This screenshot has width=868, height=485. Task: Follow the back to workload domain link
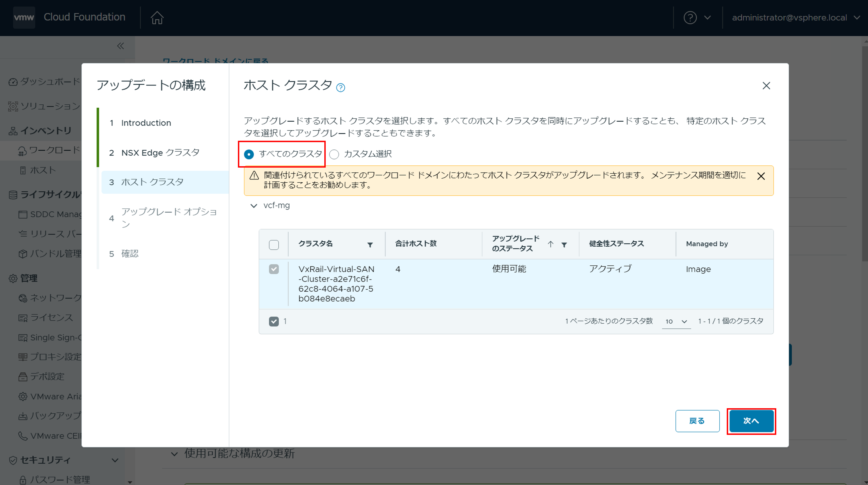(x=216, y=61)
